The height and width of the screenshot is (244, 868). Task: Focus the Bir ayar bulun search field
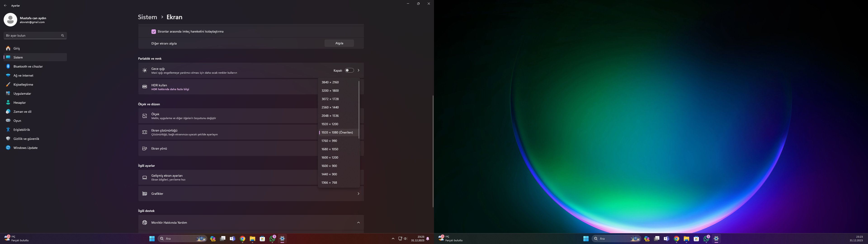[35, 35]
